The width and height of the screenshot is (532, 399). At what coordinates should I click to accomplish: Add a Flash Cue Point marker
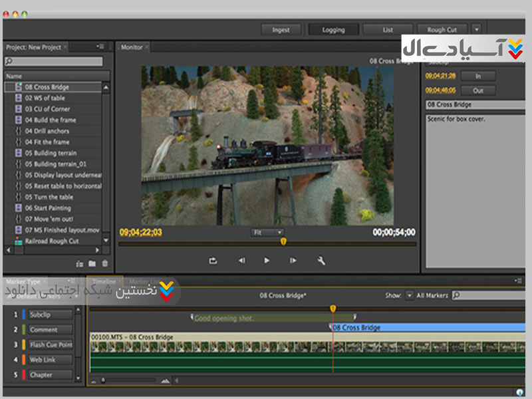pos(51,345)
